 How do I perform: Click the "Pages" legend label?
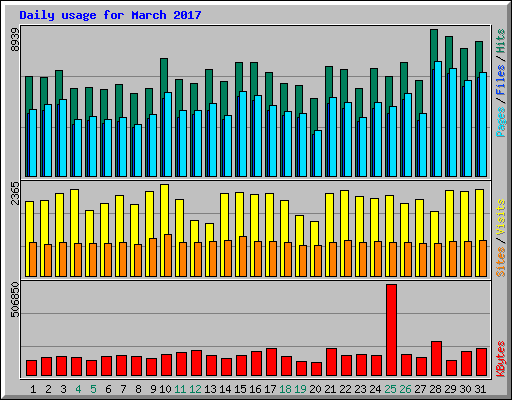[x=501, y=122]
